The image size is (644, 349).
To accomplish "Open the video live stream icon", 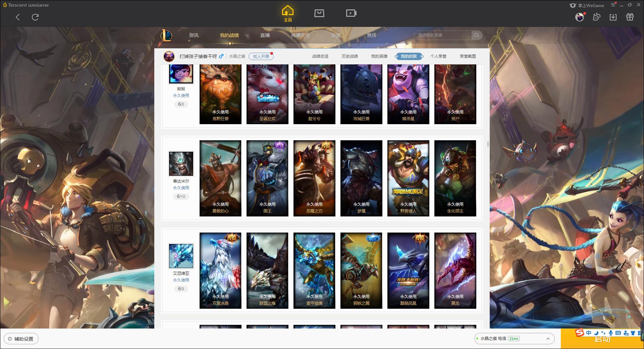I will (351, 13).
